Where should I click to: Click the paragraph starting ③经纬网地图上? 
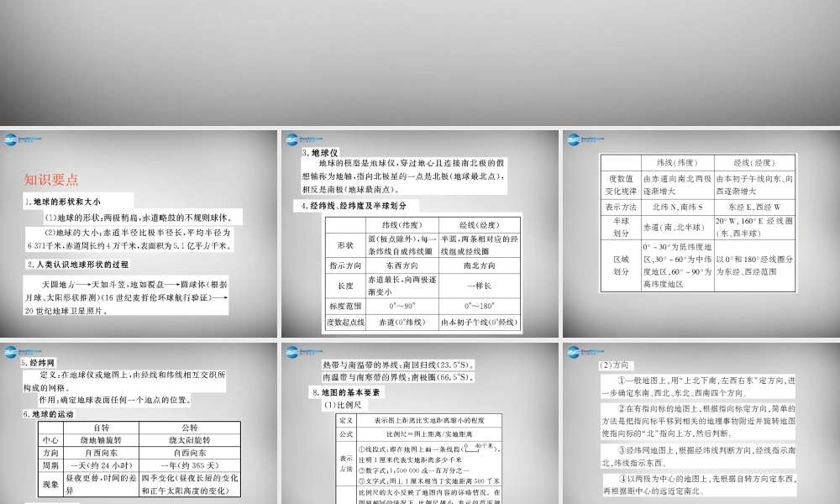[x=698, y=456]
